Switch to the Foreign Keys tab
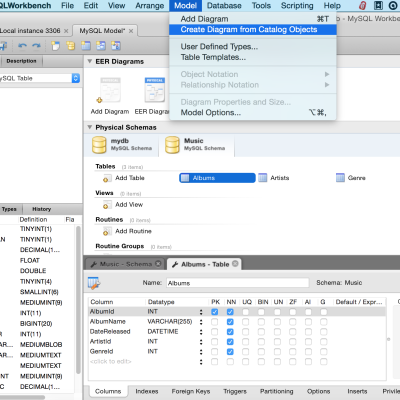Screen dimensions: 400x400 [x=191, y=391]
